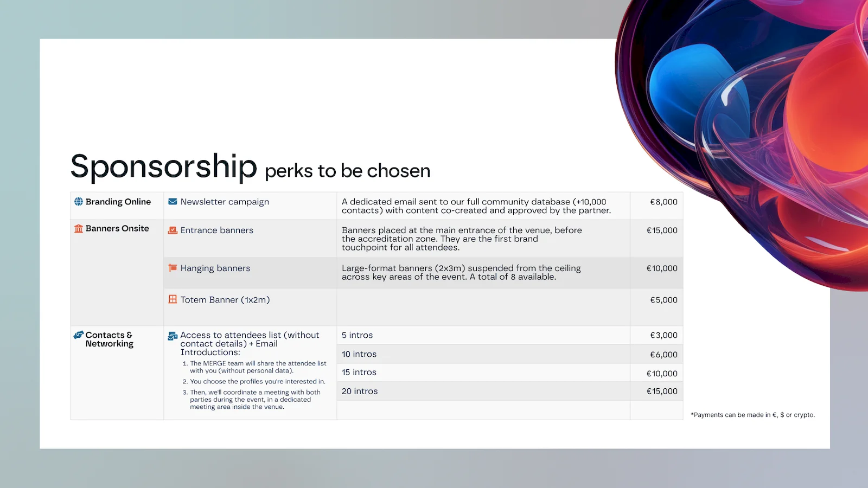
Task: Click the Entrance banners €15,000 price cell
Action: click(662, 230)
